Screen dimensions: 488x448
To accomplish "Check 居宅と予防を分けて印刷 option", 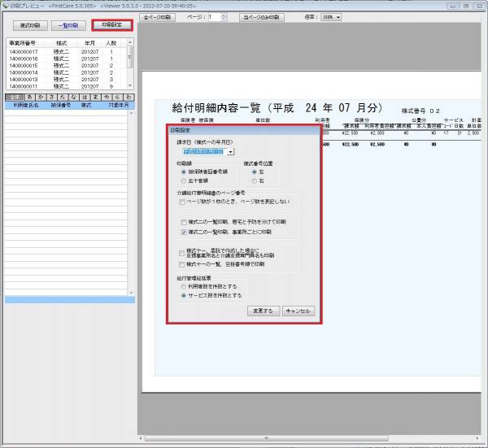I will point(181,221).
